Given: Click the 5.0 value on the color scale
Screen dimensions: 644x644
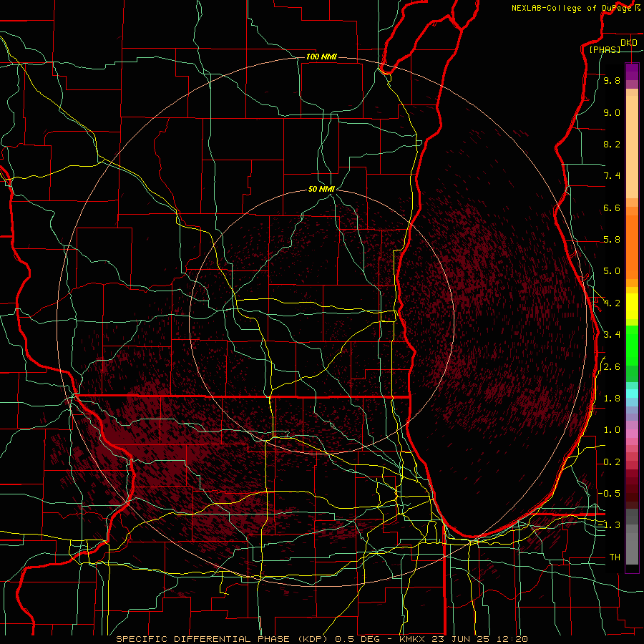Looking at the screenshot, I should click(x=612, y=271).
